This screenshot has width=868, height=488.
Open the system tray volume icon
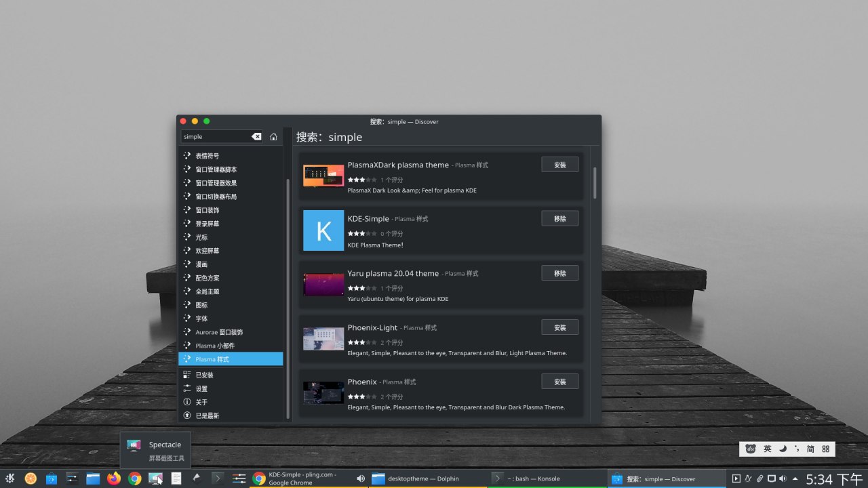click(783, 479)
